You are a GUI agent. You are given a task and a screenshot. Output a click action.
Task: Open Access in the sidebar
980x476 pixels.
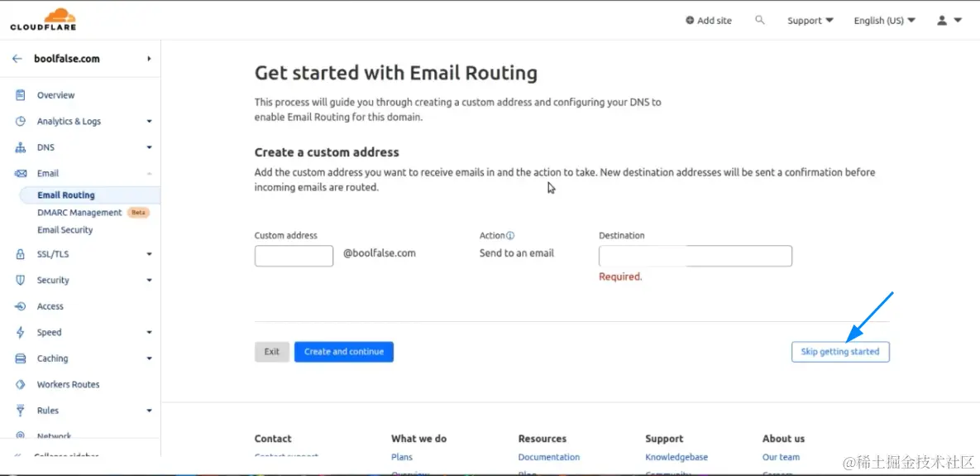coord(50,306)
